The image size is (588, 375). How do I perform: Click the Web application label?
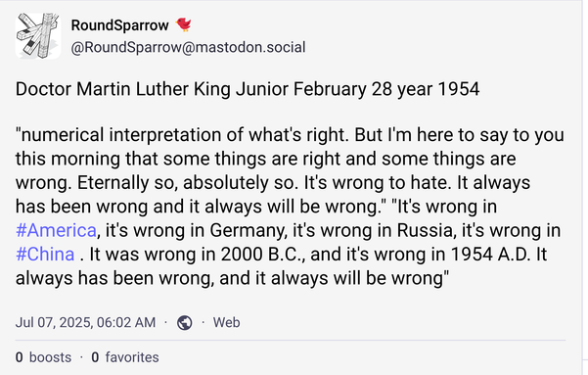click(227, 322)
